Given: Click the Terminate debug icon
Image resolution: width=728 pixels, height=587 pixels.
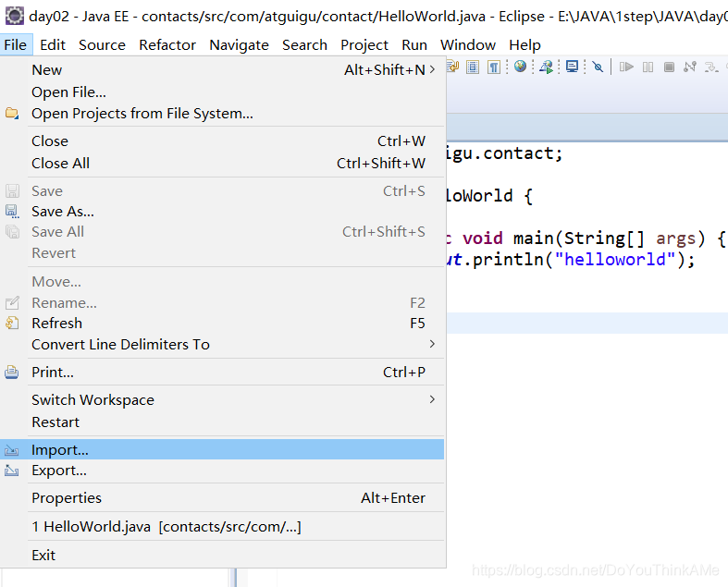Looking at the screenshot, I should (x=669, y=67).
